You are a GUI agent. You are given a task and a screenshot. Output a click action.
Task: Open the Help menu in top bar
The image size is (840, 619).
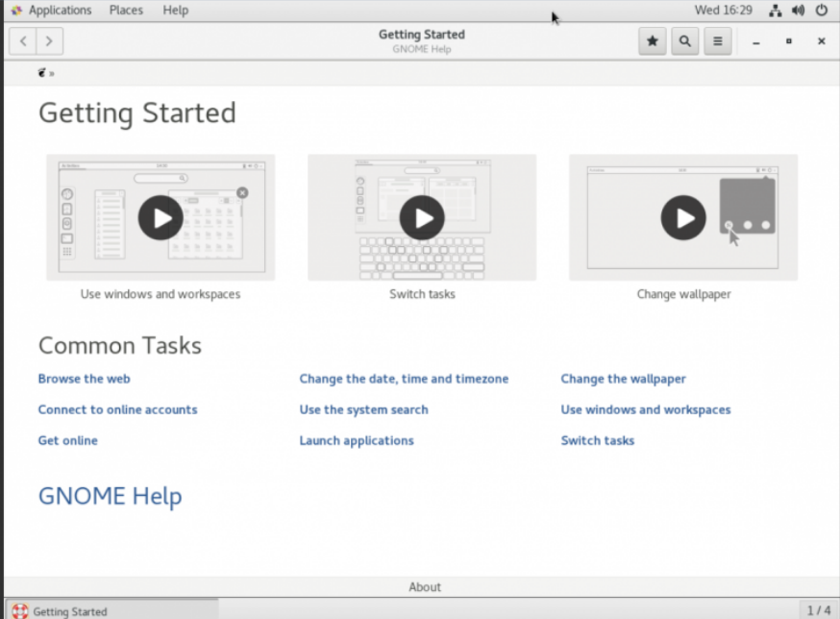[175, 11]
